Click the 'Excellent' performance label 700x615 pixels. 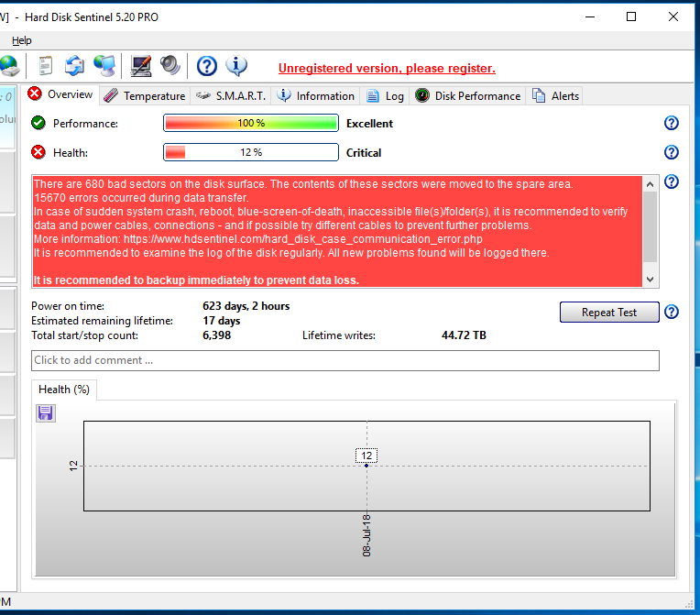(x=369, y=124)
